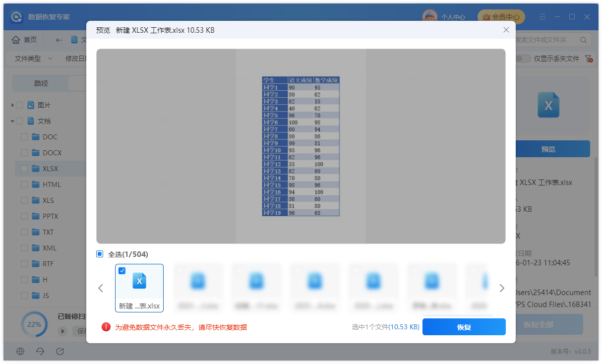Image resolution: width=602 pixels, height=364 pixels.
Task: Select the H folder icon
Action: (x=36, y=280)
